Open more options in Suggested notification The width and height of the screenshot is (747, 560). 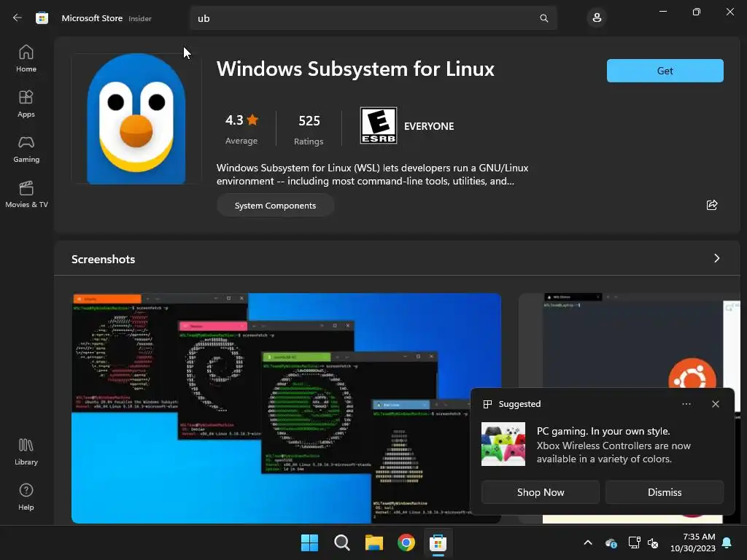pyautogui.click(x=686, y=404)
